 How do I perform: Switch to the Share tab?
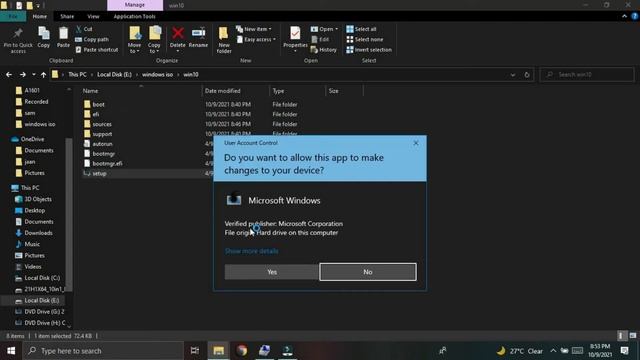tap(67, 16)
